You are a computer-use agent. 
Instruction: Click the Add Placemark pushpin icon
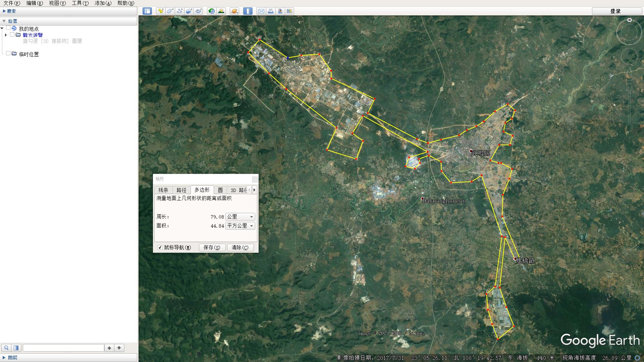161,11
